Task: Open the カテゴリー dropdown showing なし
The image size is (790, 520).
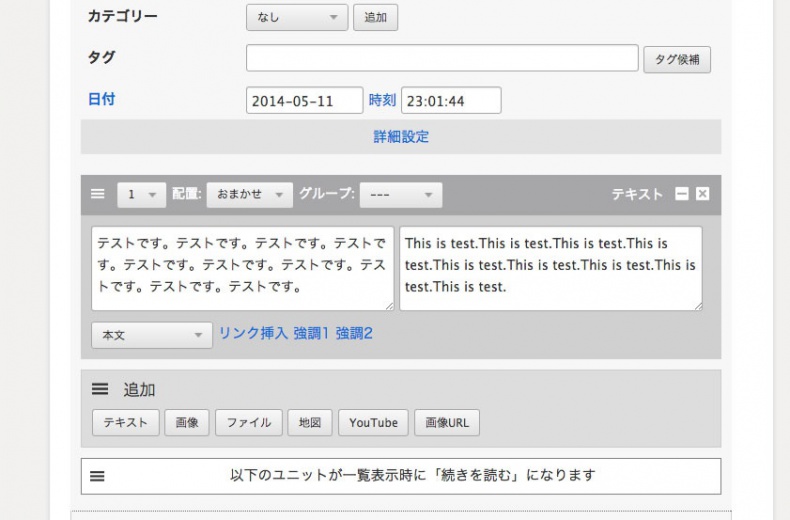Action: 297,17
